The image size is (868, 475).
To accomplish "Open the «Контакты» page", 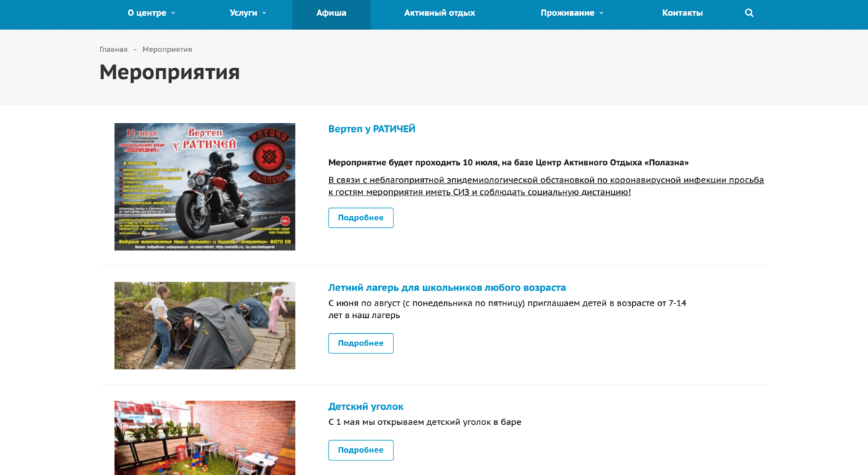I will (x=682, y=13).
